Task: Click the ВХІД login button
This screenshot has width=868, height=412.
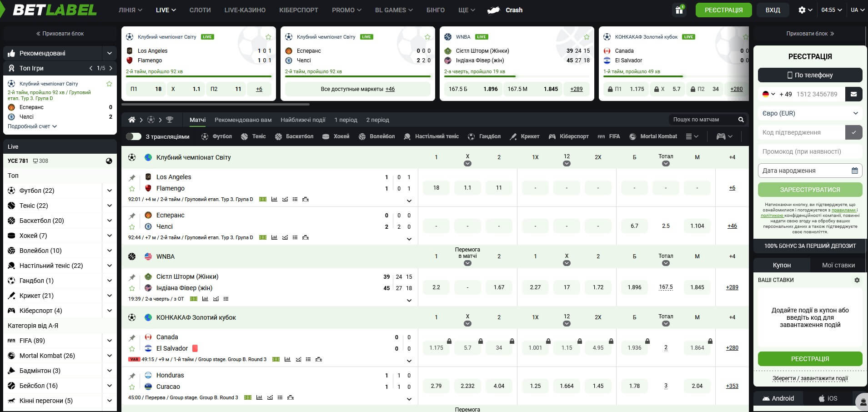Action: [x=773, y=10]
